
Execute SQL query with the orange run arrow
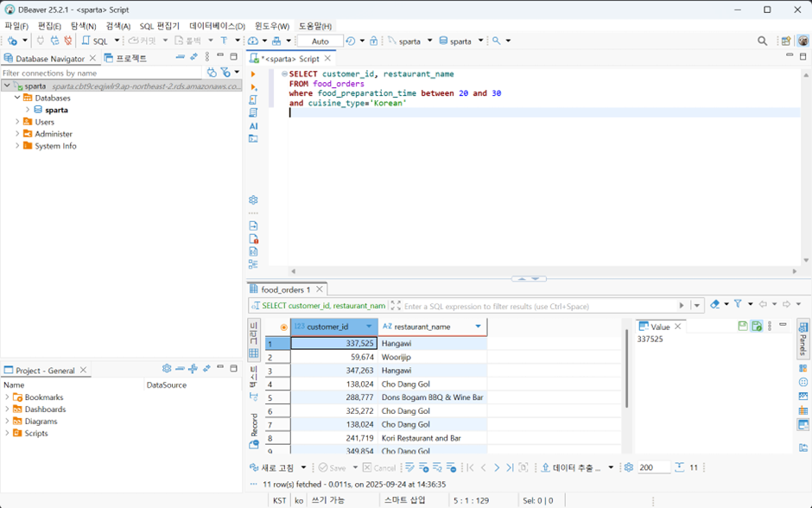[x=253, y=74]
